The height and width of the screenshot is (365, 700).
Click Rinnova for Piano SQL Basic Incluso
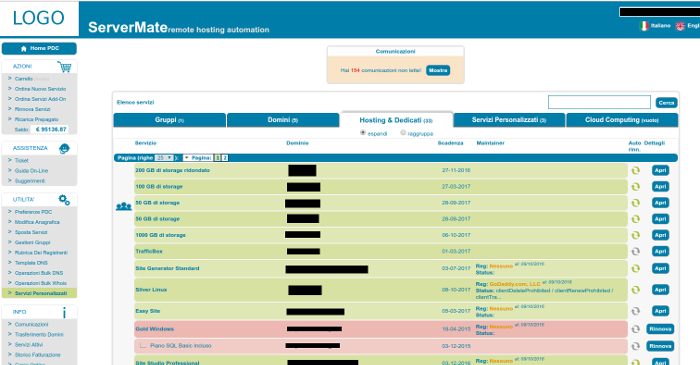click(x=660, y=346)
